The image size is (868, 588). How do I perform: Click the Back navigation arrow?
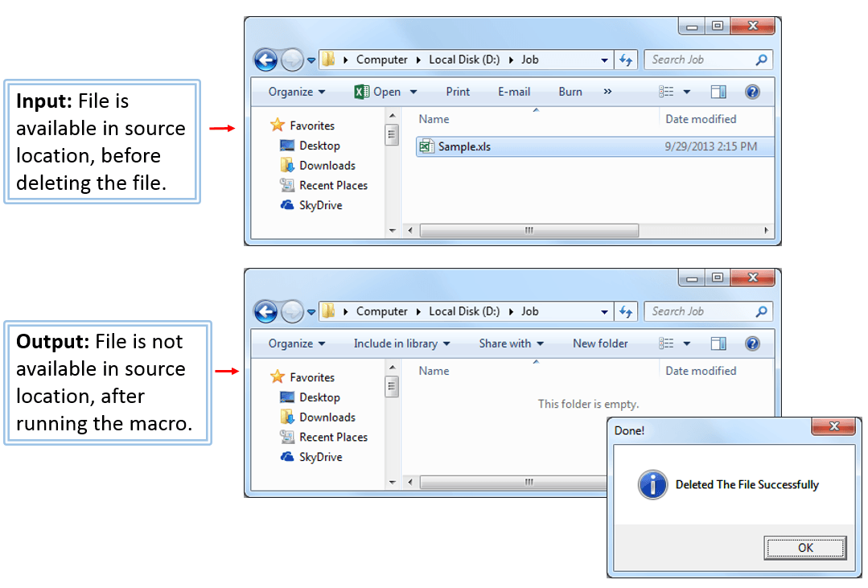coord(265,60)
